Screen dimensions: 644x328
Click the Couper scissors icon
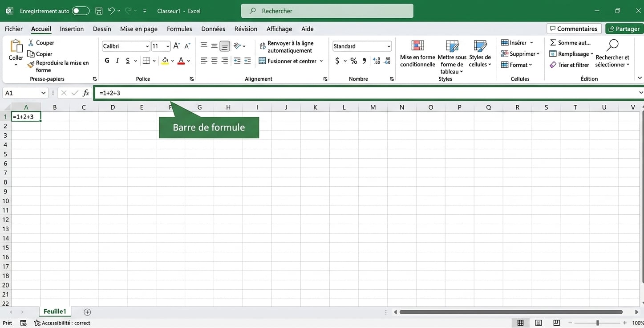pyautogui.click(x=31, y=43)
